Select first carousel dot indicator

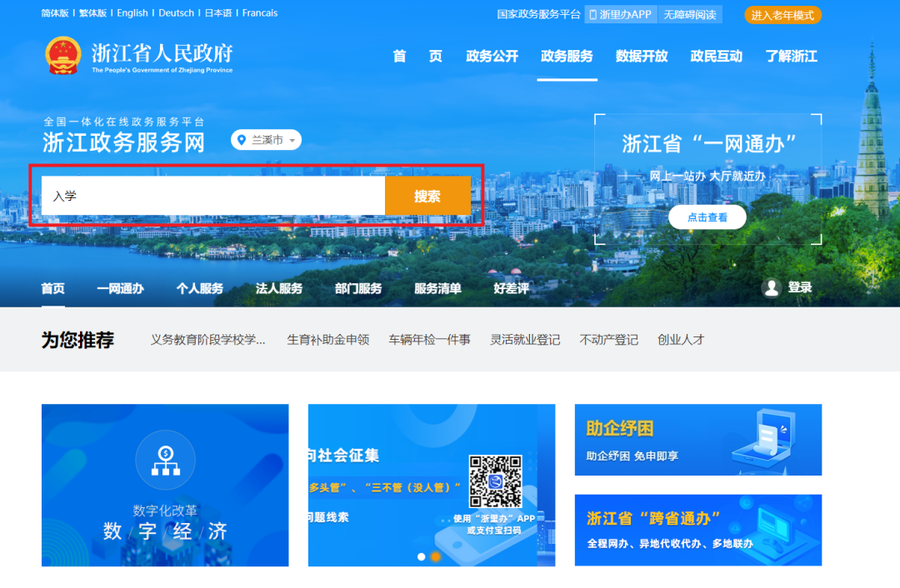(x=422, y=556)
